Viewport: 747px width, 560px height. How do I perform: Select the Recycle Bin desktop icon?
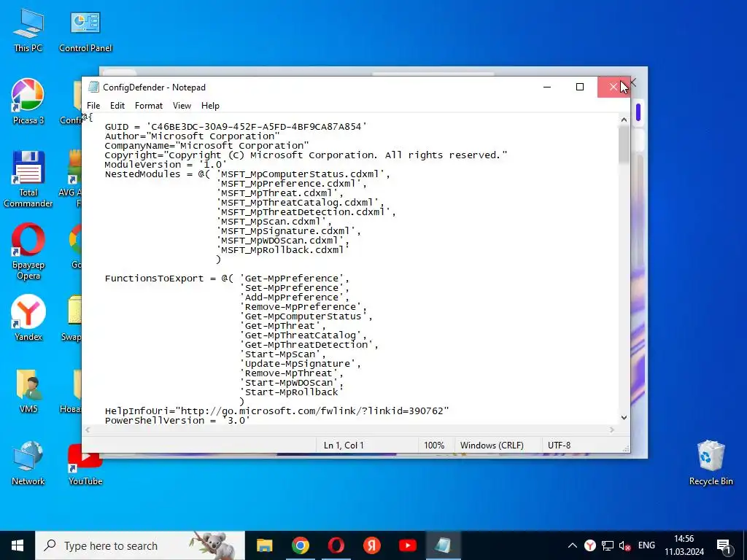pyautogui.click(x=711, y=463)
